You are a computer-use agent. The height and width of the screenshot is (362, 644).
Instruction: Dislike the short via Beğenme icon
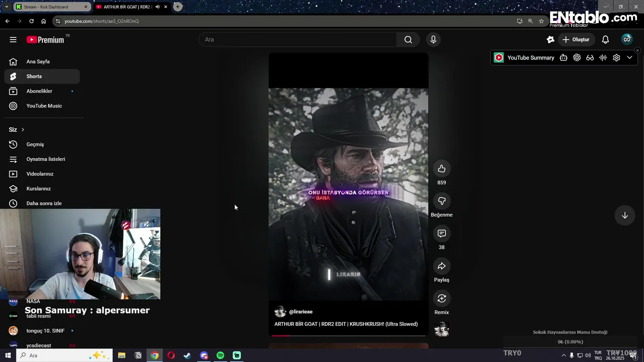[x=442, y=201]
